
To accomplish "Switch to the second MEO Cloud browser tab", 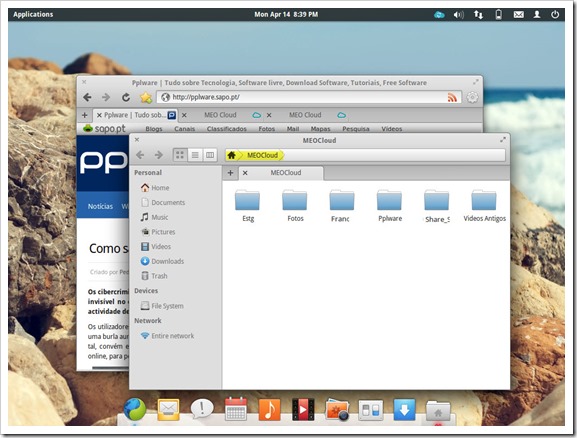I will tap(305, 115).
